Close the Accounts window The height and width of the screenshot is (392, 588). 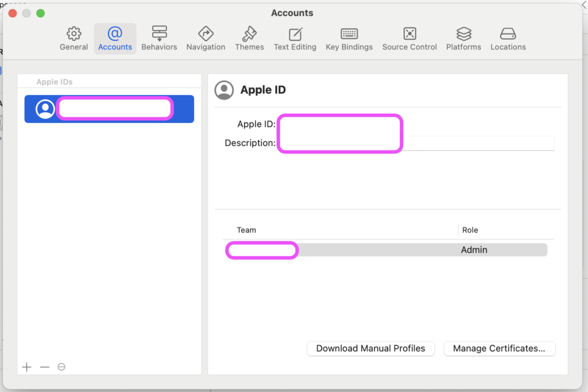[x=13, y=14]
